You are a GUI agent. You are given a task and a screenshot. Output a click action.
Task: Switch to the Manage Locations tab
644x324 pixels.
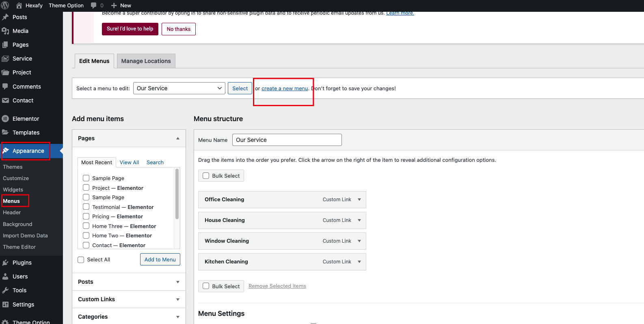tap(146, 61)
